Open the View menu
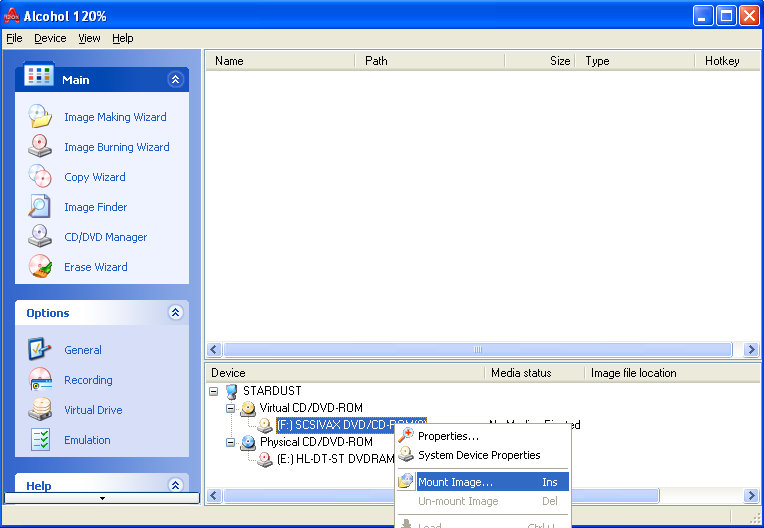The image size is (764, 528). [89, 38]
